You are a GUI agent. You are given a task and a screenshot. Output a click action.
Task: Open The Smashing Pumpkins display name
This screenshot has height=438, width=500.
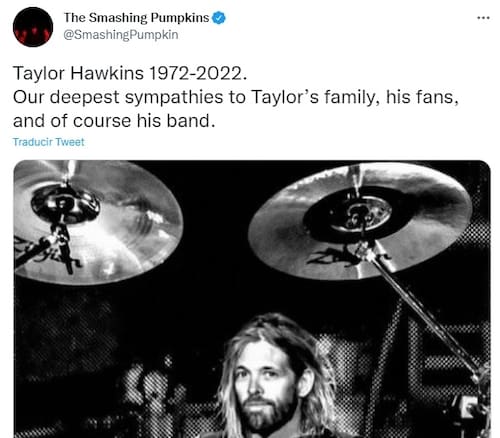pos(136,18)
